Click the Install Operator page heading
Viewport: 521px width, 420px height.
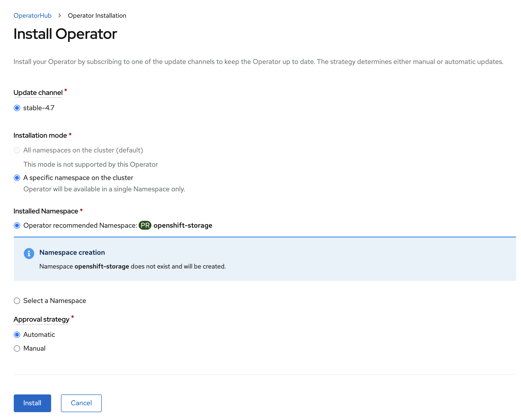pos(65,34)
